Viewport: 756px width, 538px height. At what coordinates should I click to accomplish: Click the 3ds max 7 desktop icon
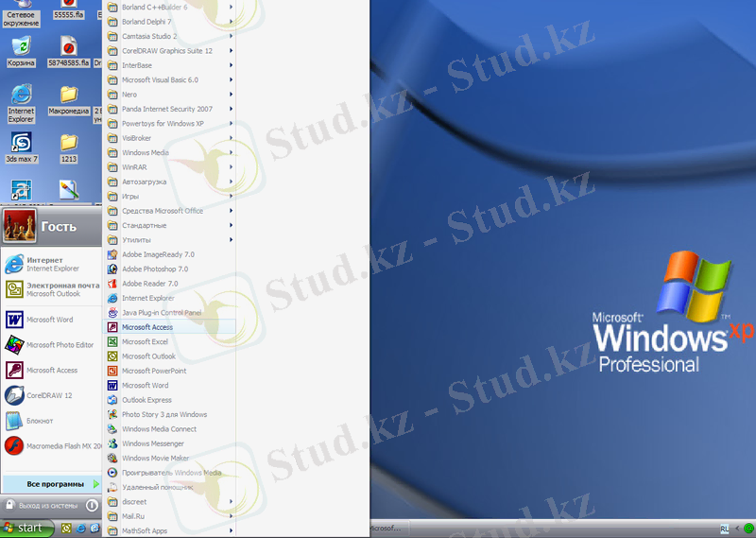click(21, 148)
